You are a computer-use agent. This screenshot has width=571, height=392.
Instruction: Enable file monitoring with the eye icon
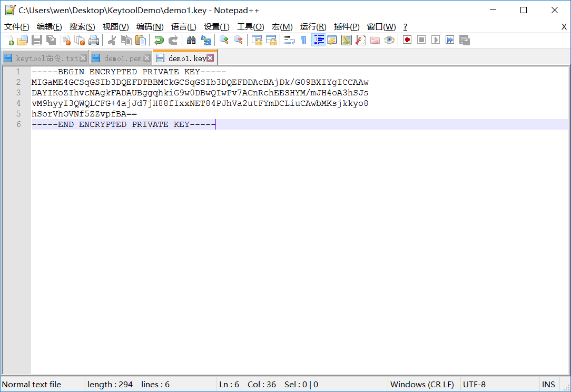click(x=389, y=40)
